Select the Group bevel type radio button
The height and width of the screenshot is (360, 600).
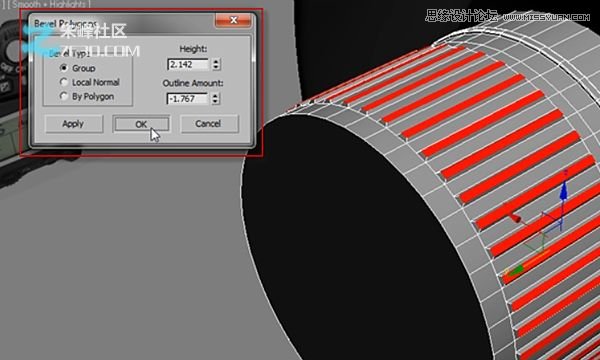[64, 68]
